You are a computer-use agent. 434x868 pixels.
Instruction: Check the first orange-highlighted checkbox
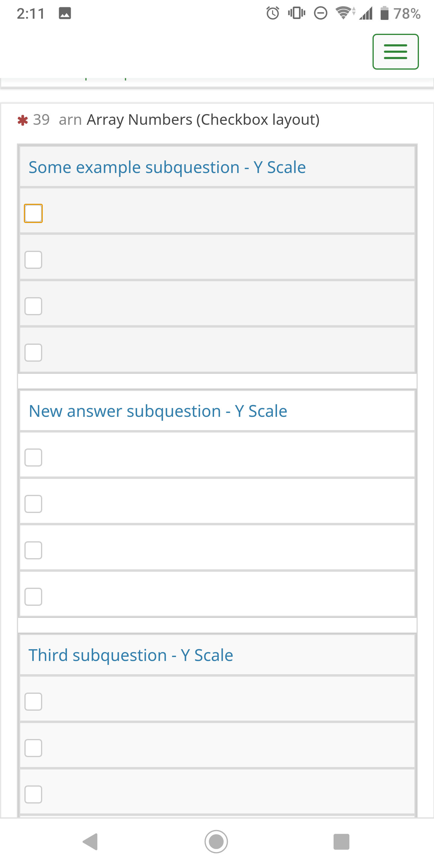[x=33, y=213]
